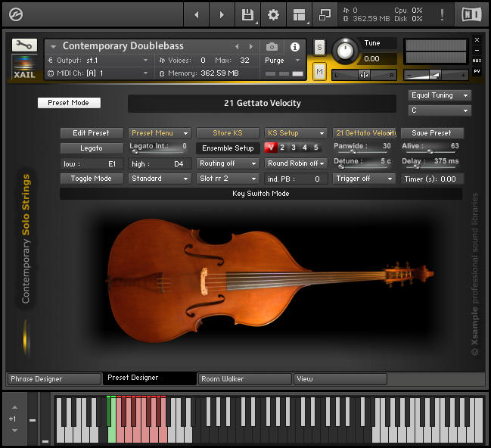Click the PV button on the right edge
Image resolution: width=491 pixels, height=448 pixels.
click(x=477, y=71)
